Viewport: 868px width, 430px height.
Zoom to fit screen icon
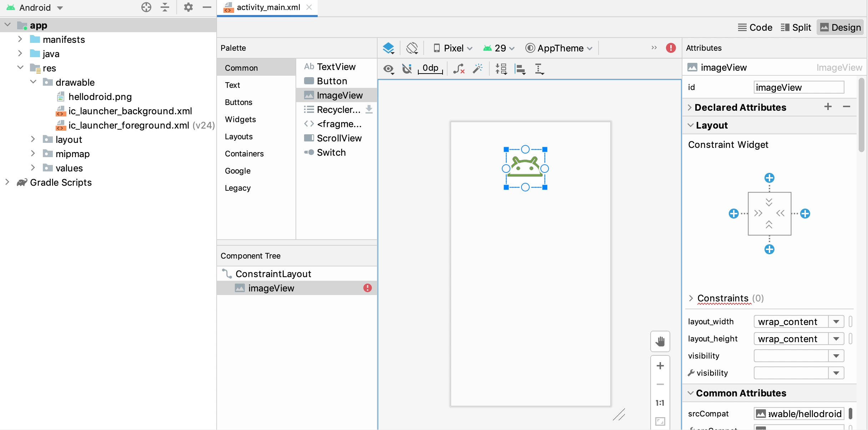click(x=660, y=421)
